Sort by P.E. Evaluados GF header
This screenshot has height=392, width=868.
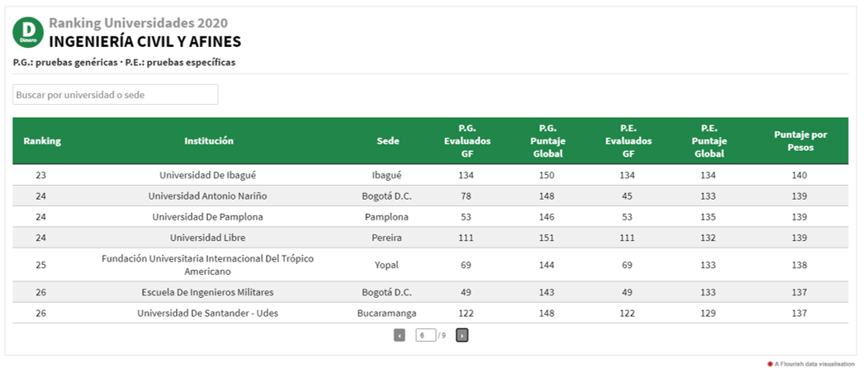click(x=628, y=141)
